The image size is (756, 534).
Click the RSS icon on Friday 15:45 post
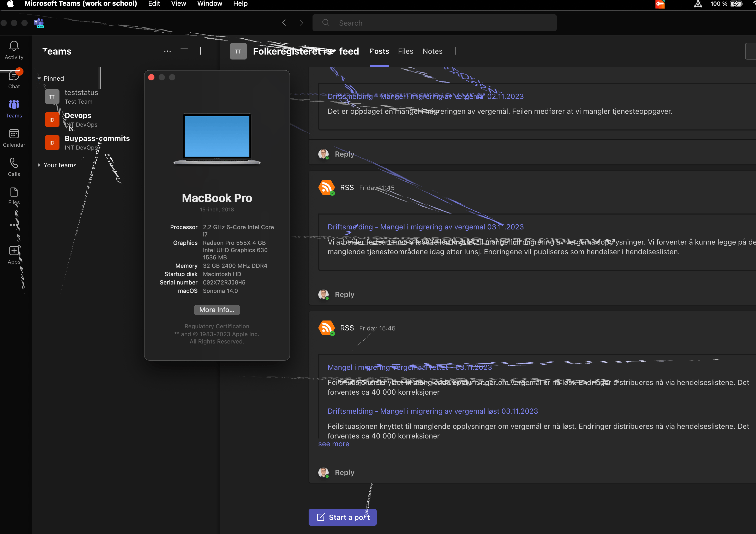tap(326, 328)
